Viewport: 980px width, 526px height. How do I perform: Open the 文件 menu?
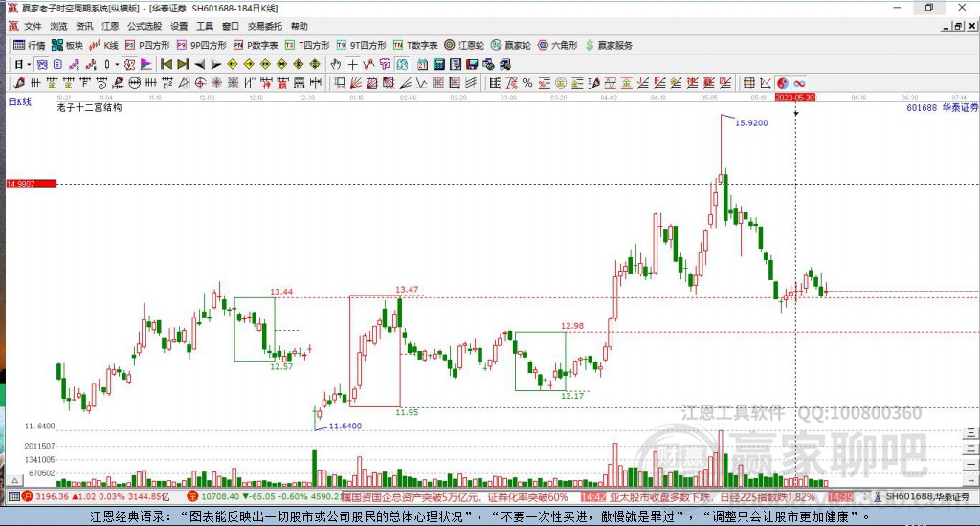[x=33, y=26]
